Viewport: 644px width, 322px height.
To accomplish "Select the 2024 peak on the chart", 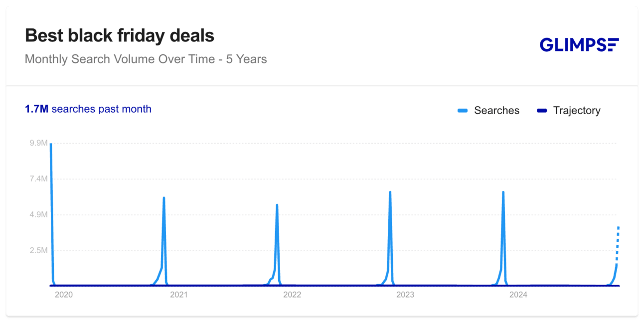I will tap(503, 192).
